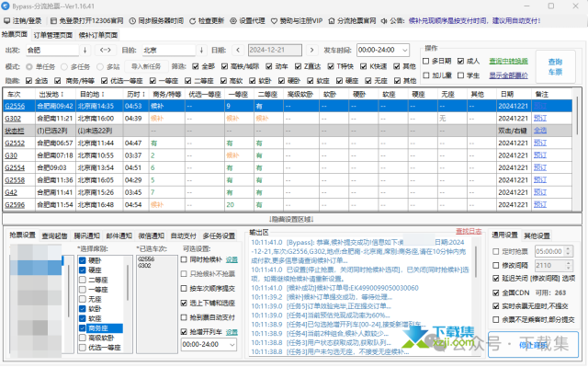Select the 多任务 mode radio button
The image size is (588, 367).
(x=64, y=67)
